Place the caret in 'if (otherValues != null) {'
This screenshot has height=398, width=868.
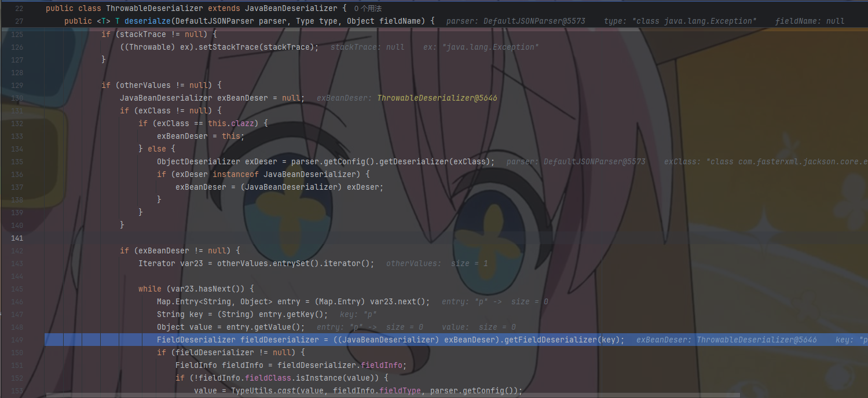pyautogui.click(x=162, y=85)
